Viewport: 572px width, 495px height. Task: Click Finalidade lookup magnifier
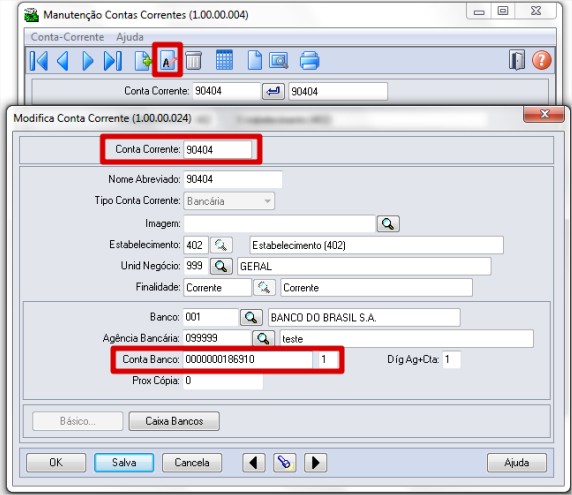pos(264,287)
